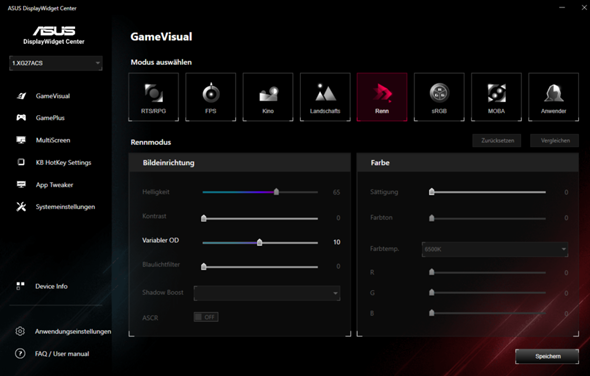The height and width of the screenshot is (376, 590).
Task: Click the Farbe panel header
Action: coord(468,163)
